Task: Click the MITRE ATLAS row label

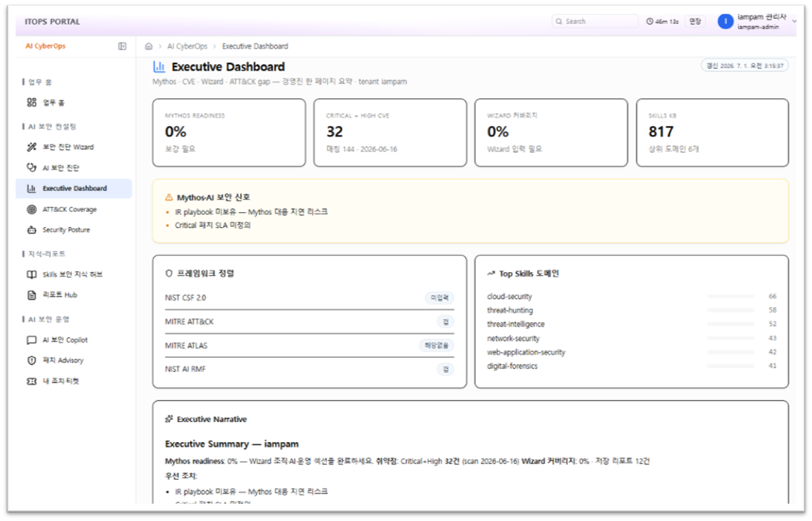Action: (186, 345)
